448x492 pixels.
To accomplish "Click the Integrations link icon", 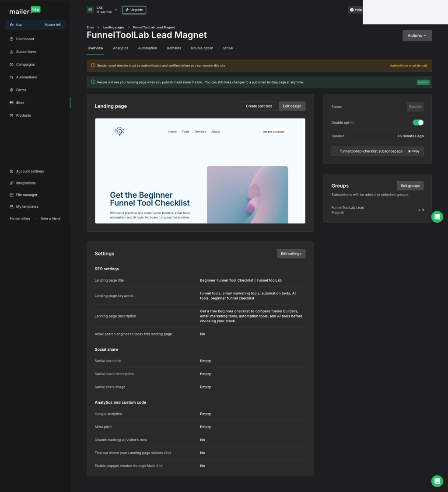I will tap(12, 183).
